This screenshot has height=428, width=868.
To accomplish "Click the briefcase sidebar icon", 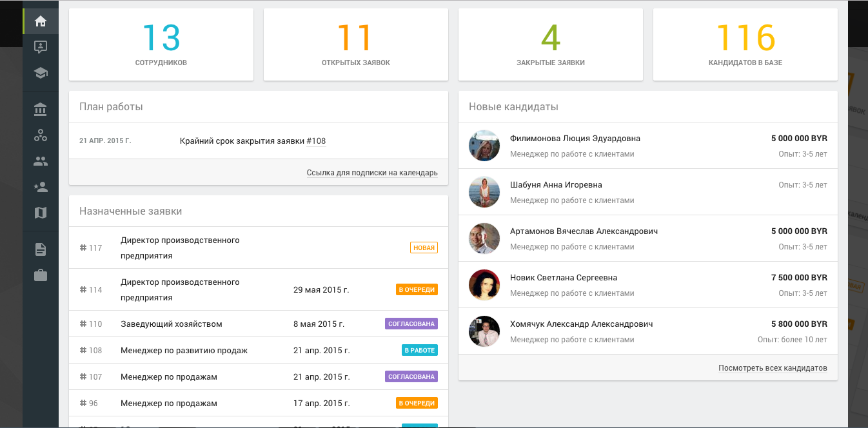I will click(41, 275).
